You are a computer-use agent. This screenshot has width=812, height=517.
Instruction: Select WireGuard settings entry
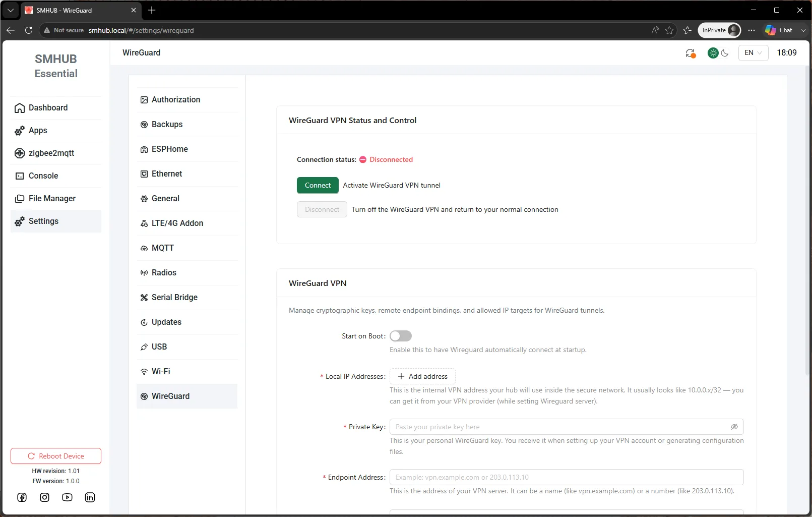[x=187, y=396]
